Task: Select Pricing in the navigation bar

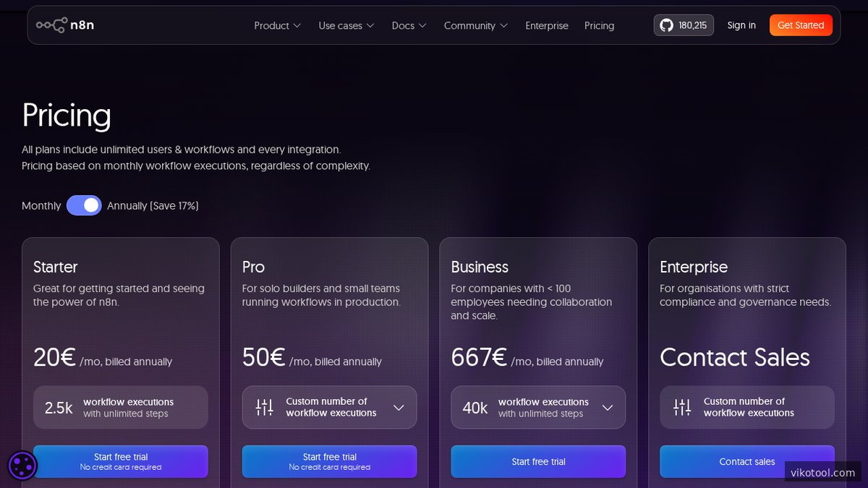Action: [x=599, y=25]
